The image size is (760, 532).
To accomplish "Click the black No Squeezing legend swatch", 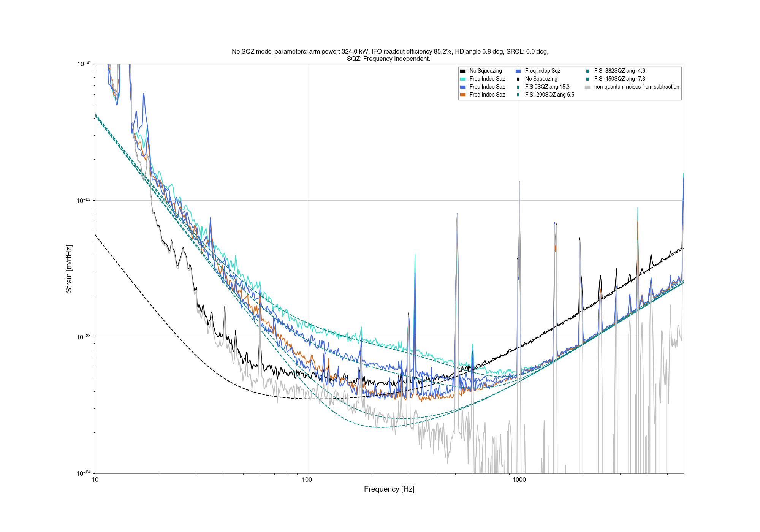I will point(462,71).
